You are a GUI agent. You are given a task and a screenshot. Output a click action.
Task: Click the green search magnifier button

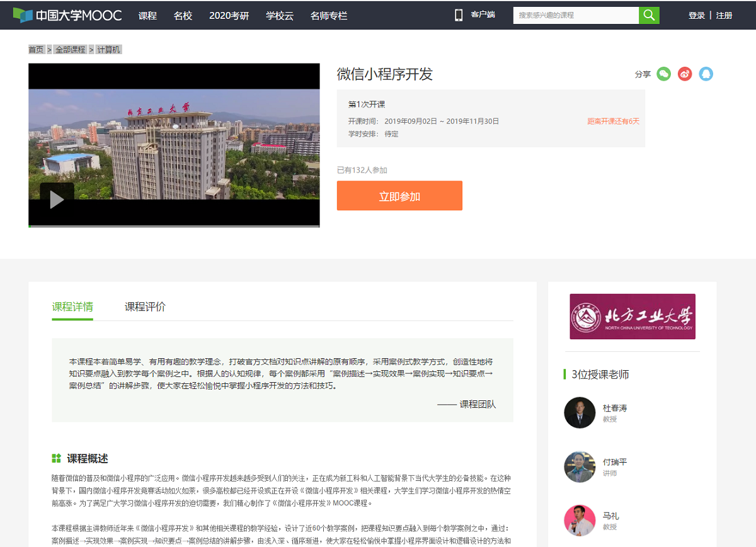649,15
